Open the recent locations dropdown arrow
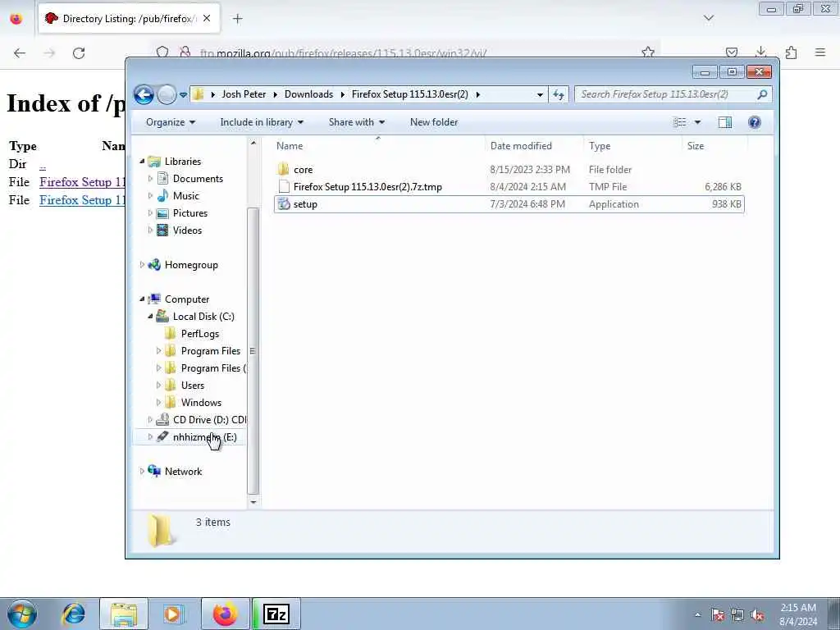The width and height of the screenshot is (840, 630). 183,95
